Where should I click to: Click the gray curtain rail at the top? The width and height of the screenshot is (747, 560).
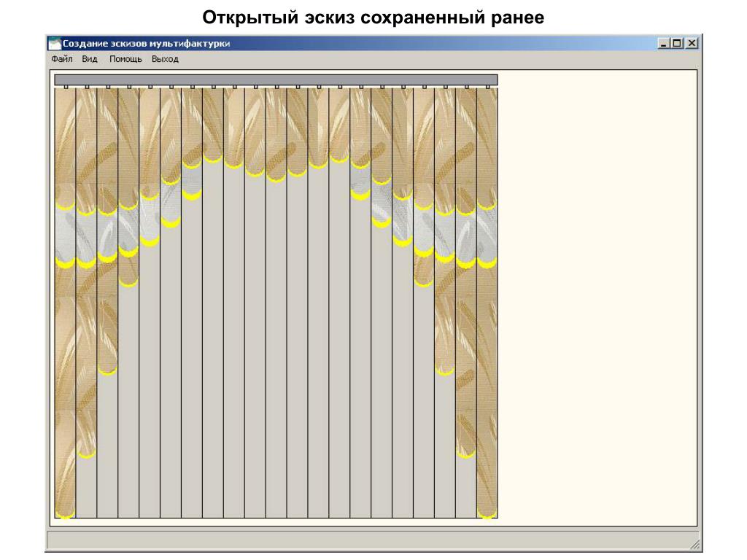[276, 79]
